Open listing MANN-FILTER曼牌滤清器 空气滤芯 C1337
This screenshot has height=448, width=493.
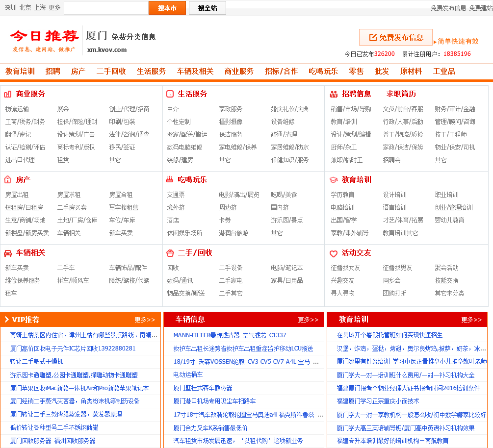230,335
